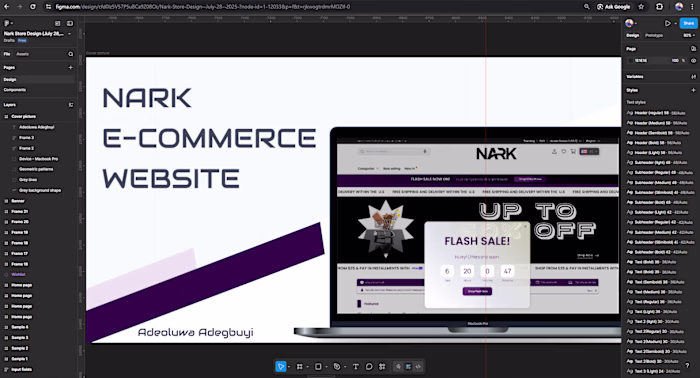Select the Frame tool
The height and width of the screenshot is (378, 700).
300,366
